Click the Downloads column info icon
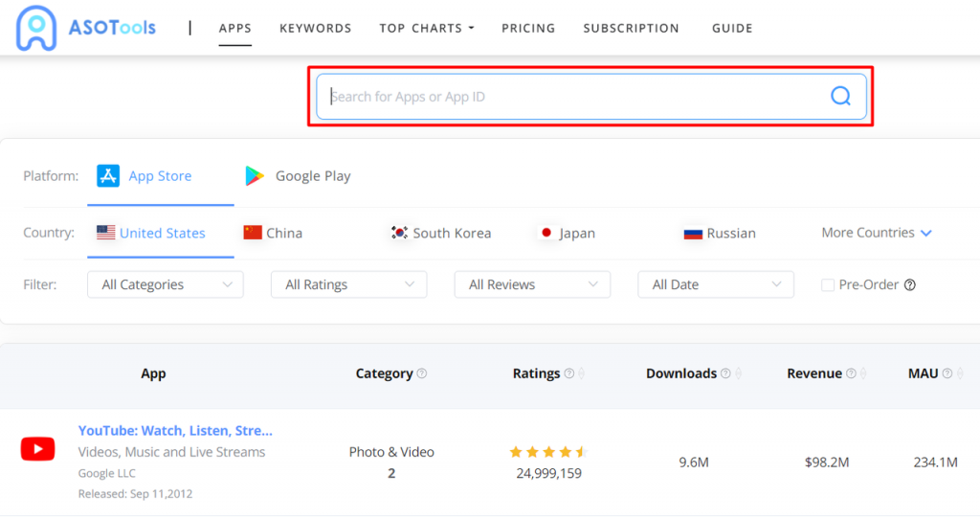This screenshot has height=519, width=980. (725, 373)
